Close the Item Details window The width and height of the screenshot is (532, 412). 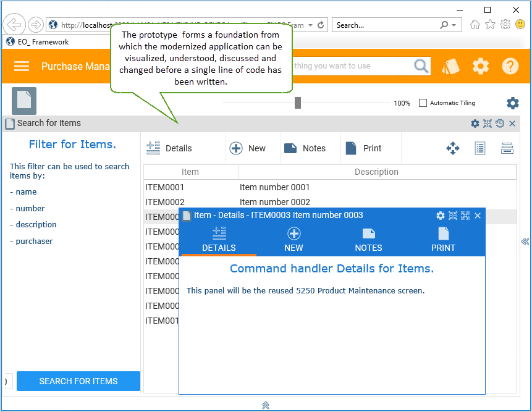pos(478,216)
